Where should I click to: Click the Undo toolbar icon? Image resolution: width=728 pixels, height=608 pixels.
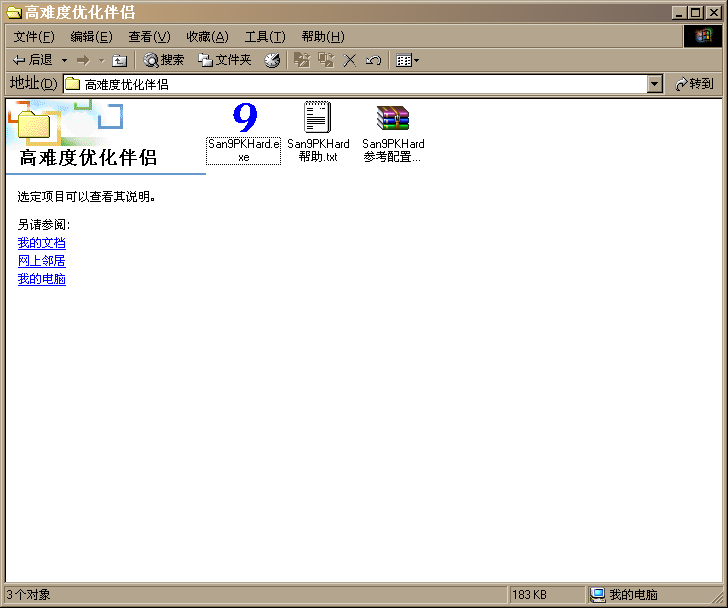click(373, 60)
